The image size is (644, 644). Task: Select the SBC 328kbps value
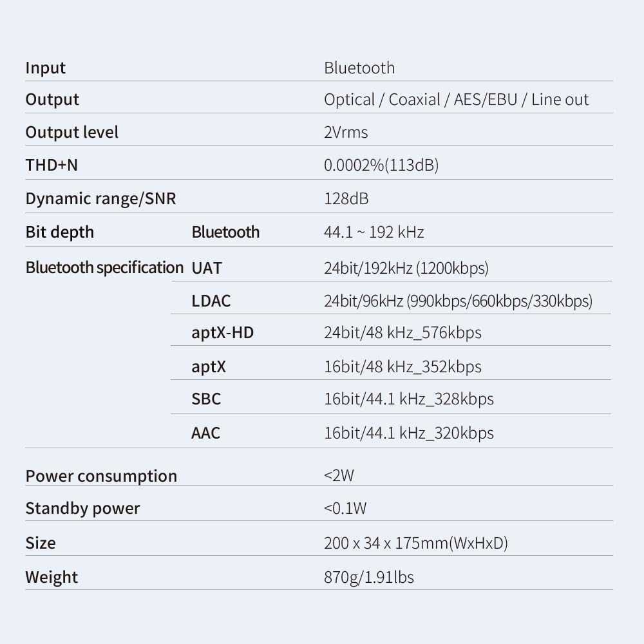[x=409, y=399]
